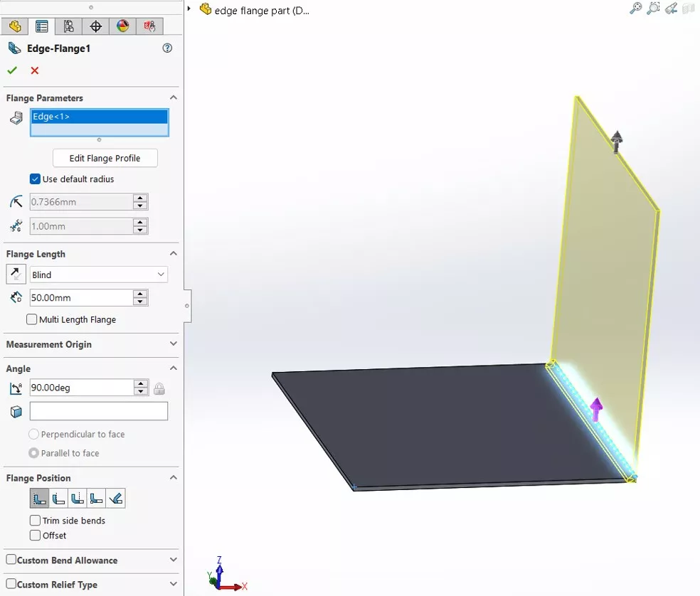
Task: Enable Trim side bends checkbox
Action: [x=35, y=521]
